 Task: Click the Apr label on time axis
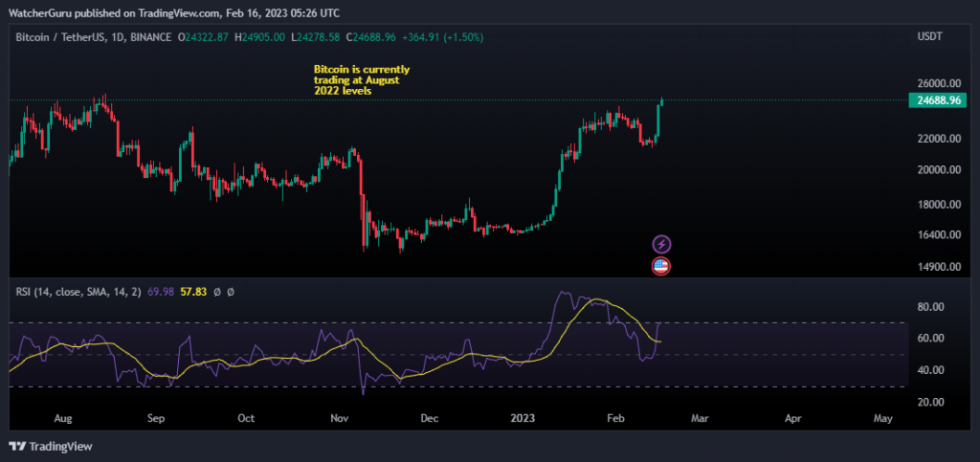coord(793,418)
